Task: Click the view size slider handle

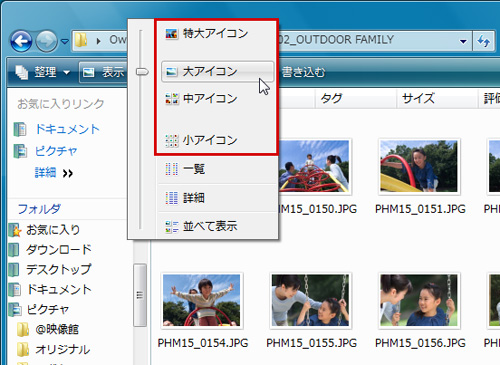Action: (x=142, y=71)
